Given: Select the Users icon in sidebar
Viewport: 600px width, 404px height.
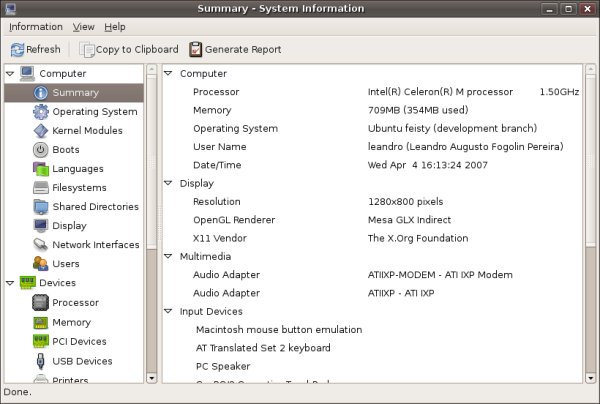Looking at the screenshot, I should 41,264.
